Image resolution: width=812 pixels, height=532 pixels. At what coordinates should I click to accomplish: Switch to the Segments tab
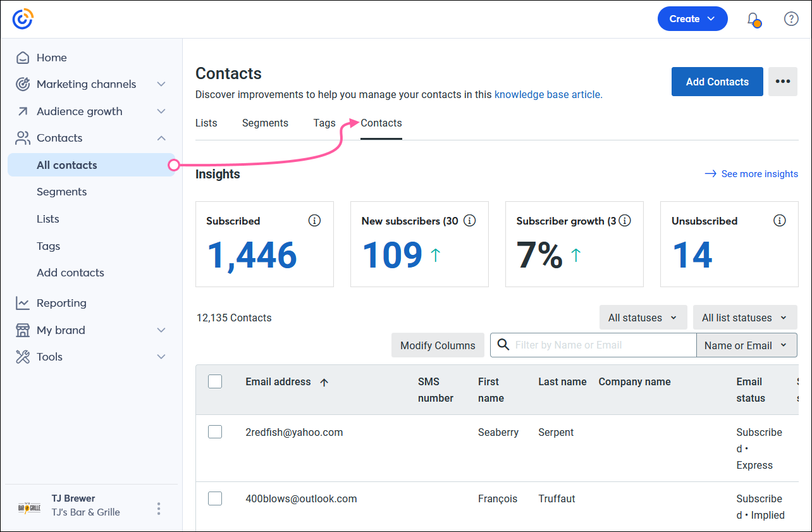click(265, 123)
